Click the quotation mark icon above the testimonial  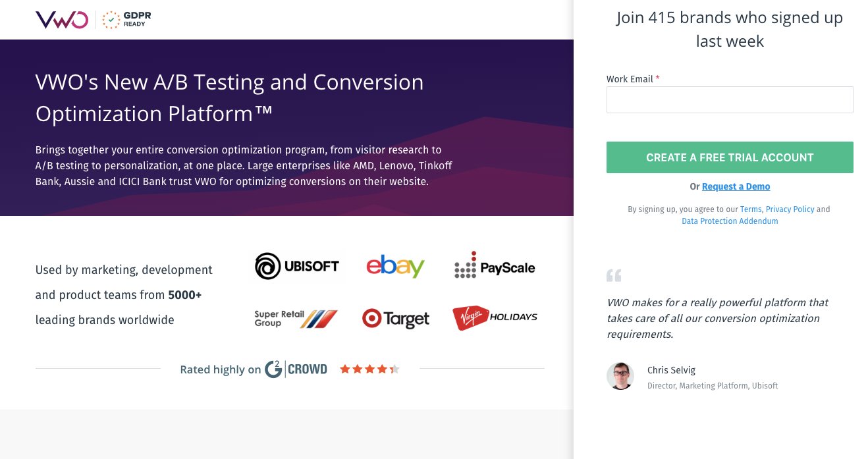pos(614,276)
